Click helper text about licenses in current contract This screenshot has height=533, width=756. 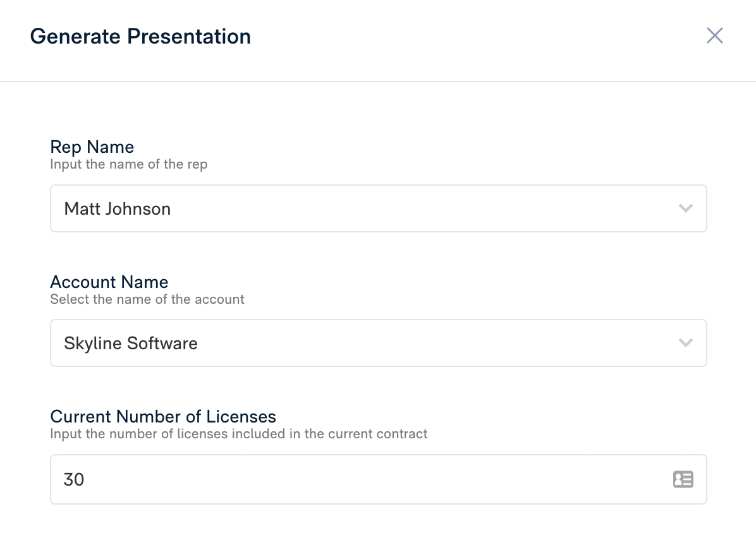point(239,434)
